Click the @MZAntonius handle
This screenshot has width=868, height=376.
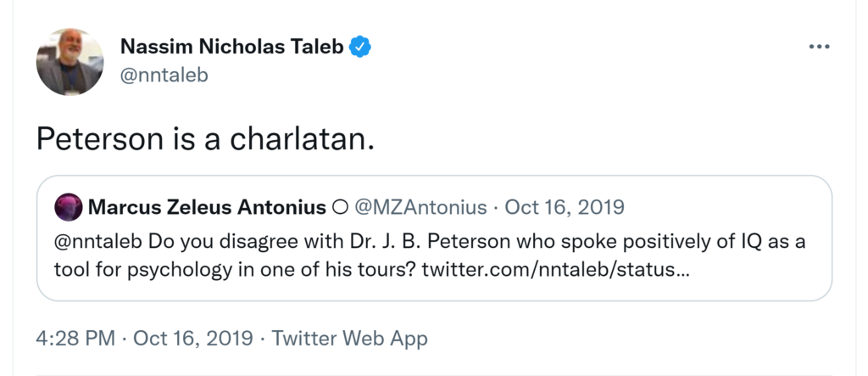[422, 207]
